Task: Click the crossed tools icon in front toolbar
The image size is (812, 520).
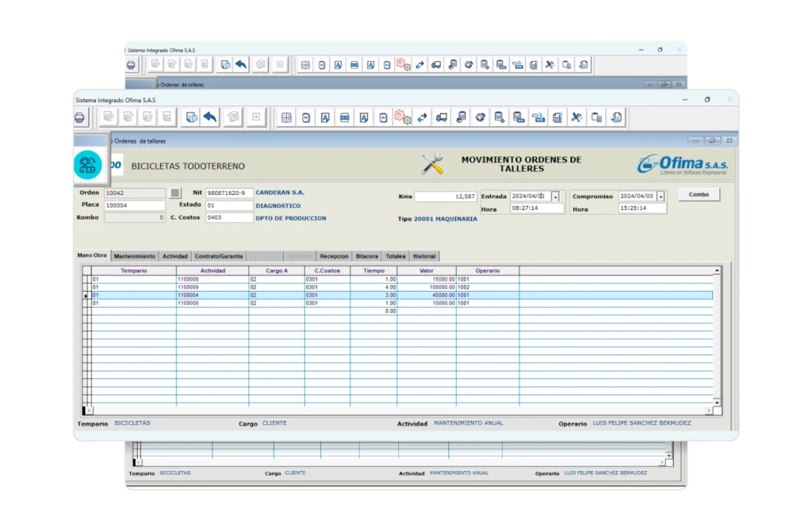Action: [576, 117]
